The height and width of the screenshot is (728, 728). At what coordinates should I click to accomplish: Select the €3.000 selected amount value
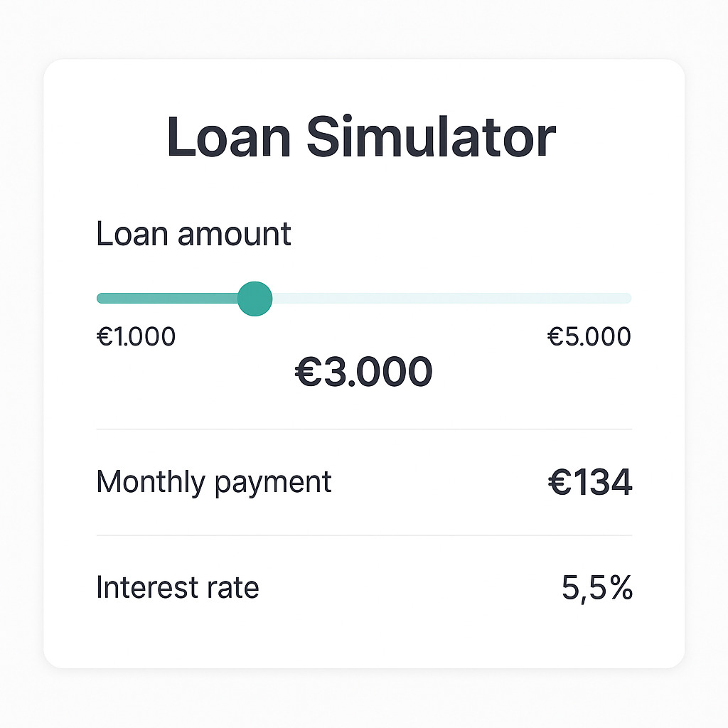pos(363,373)
